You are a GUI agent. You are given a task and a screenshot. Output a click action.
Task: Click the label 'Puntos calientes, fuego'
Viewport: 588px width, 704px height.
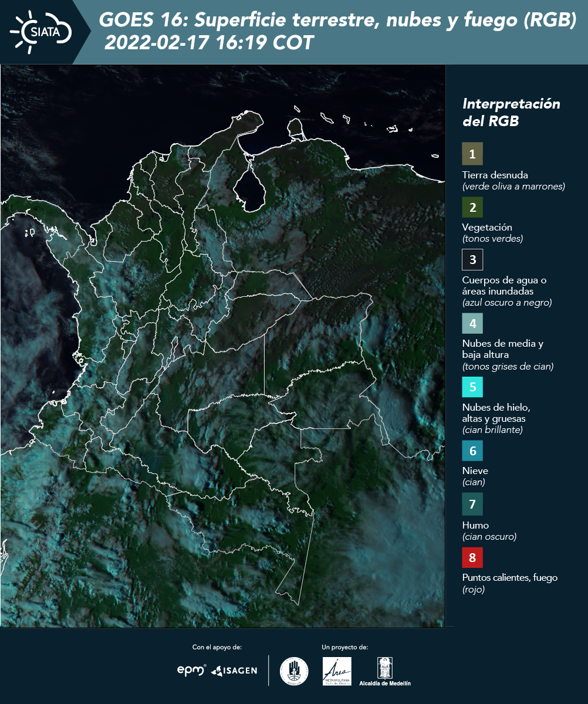tap(510, 577)
